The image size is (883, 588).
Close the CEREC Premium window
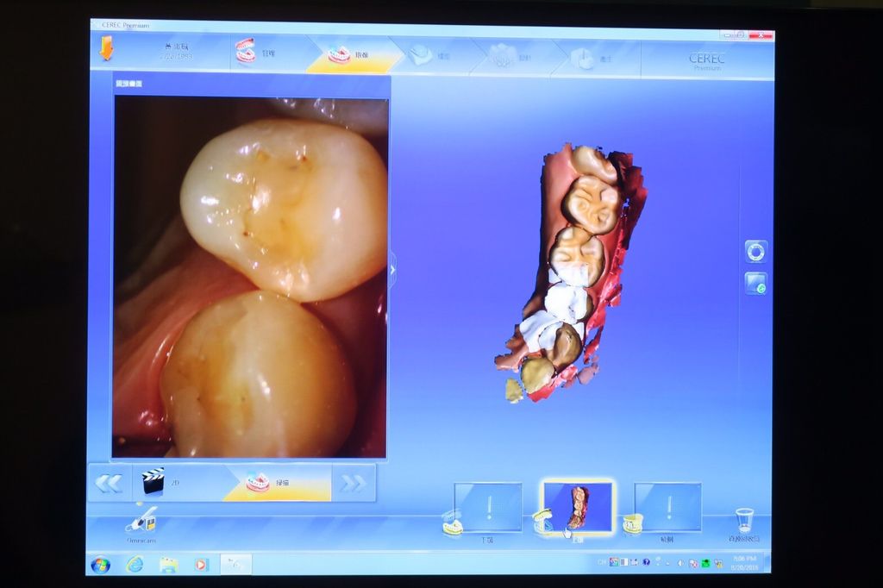(761, 35)
